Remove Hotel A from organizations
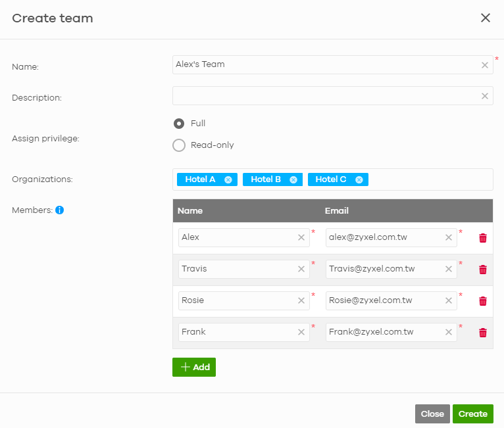 [228, 179]
